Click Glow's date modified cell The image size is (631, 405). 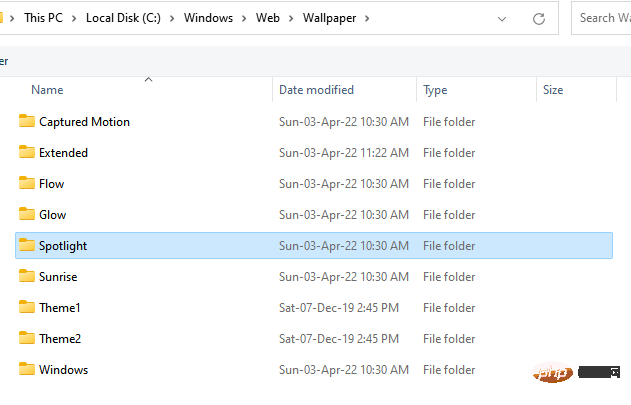344,215
